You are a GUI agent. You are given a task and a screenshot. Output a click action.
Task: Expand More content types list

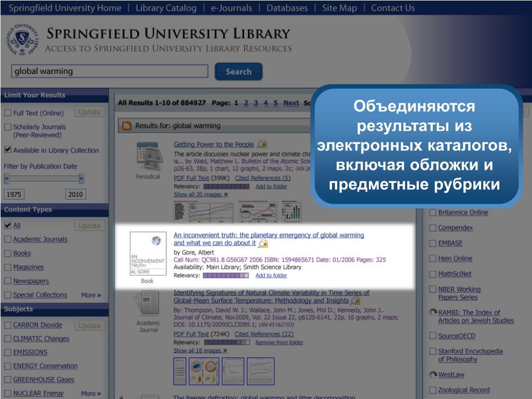91,295
